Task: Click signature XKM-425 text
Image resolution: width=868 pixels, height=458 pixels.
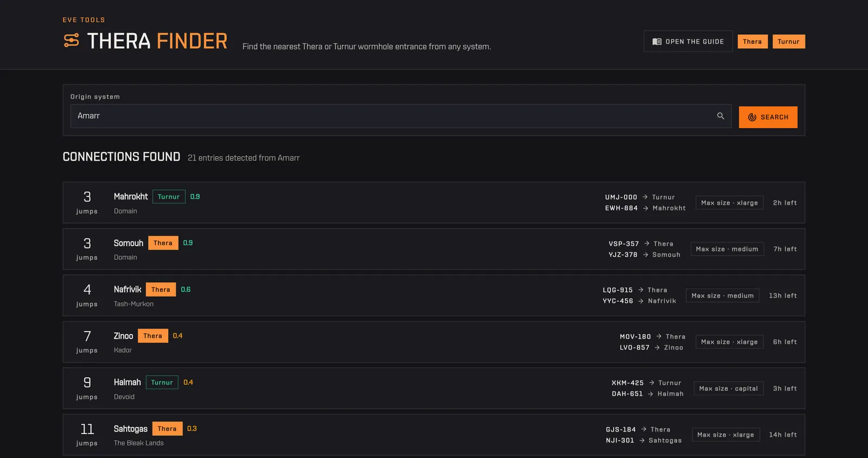Action: coord(628,383)
